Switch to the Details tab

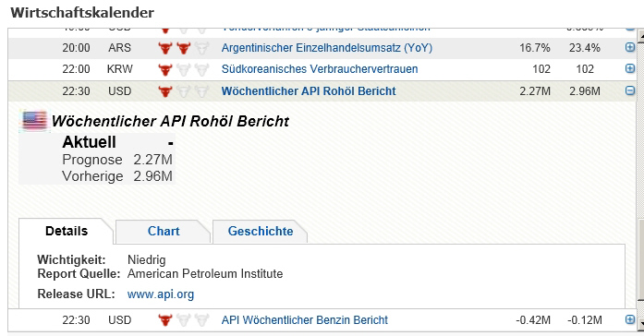coord(67,231)
